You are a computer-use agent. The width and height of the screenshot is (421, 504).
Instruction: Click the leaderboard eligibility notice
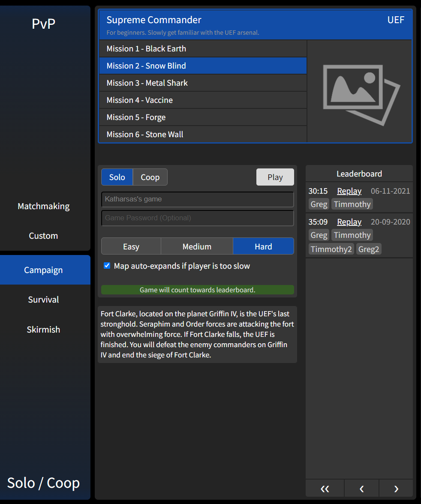point(198,290)
